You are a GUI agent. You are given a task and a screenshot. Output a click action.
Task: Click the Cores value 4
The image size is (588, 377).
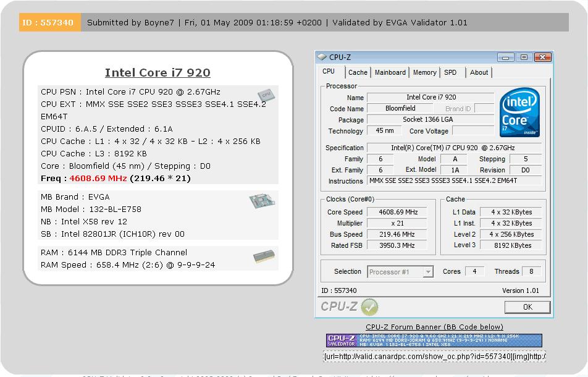(x=474, y=271)
